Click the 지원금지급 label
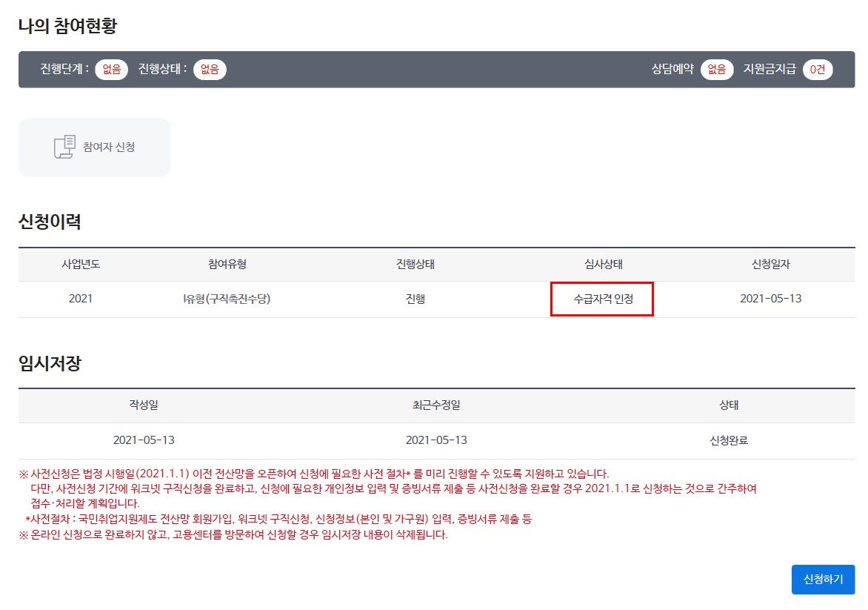This screenshot has width=868, height=610. click(769, 69)
